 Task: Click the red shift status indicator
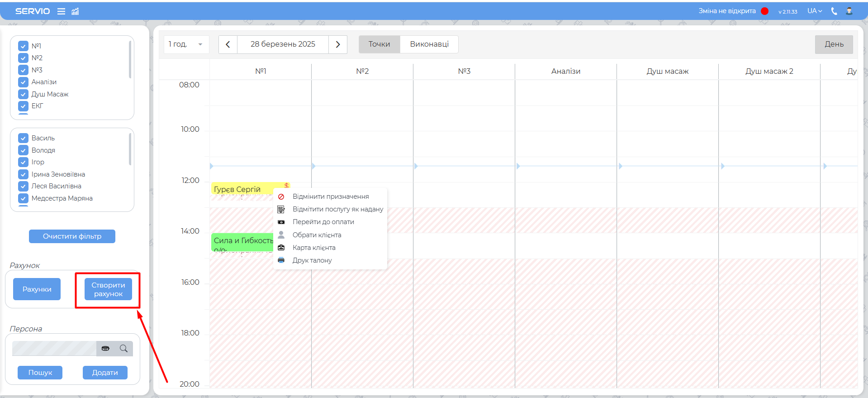(x=764, y=11)
